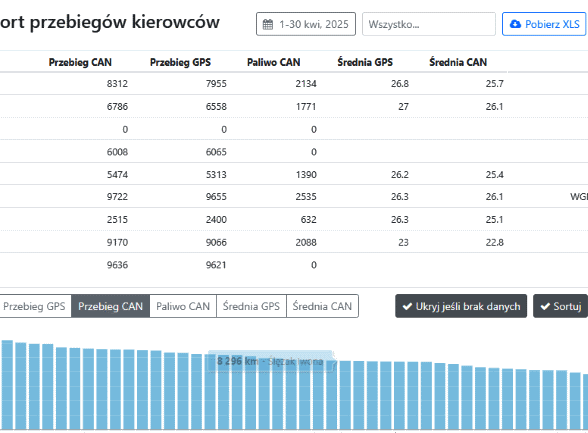588x433 pixels.
Task: Click the Przebieg CAN value 9636
Action: click(x=117, y=265)
